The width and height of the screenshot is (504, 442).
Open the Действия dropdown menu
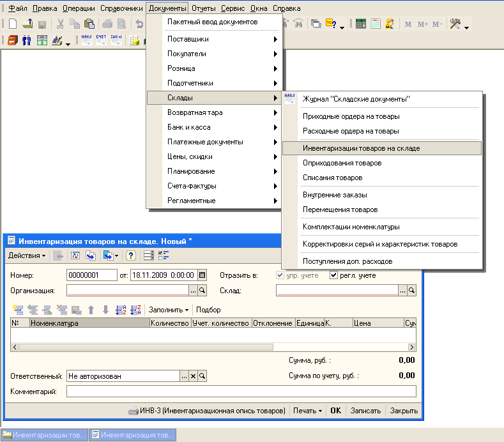click(27, 255)
